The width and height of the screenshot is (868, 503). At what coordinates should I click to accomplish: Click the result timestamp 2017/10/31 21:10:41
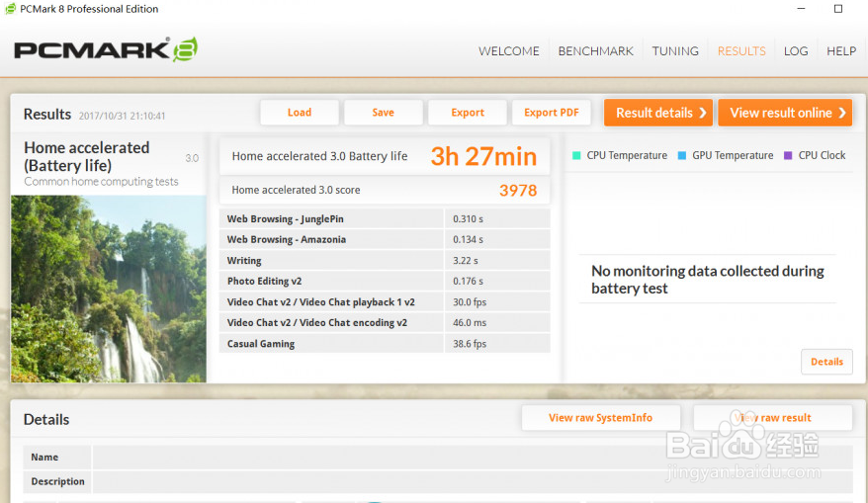pos(122,116)
